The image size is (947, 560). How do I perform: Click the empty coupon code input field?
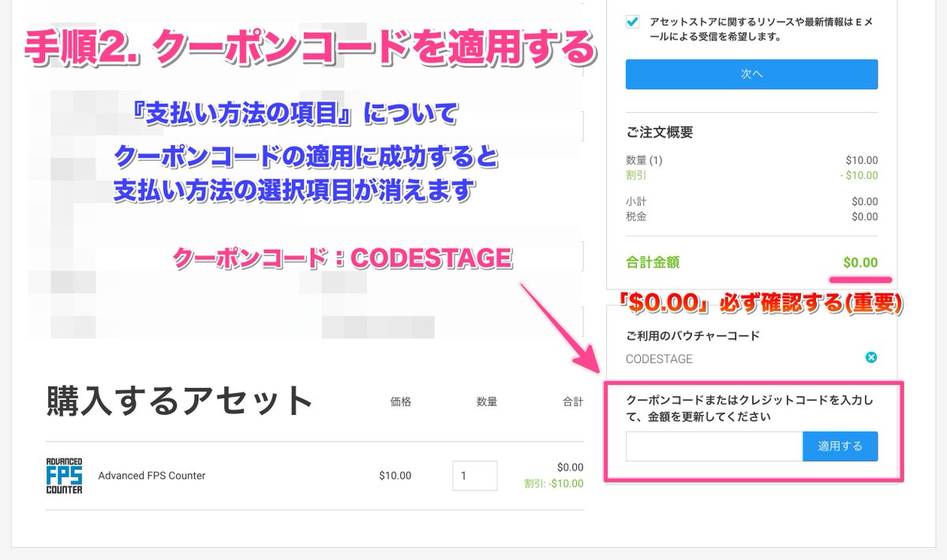(714, 446)
